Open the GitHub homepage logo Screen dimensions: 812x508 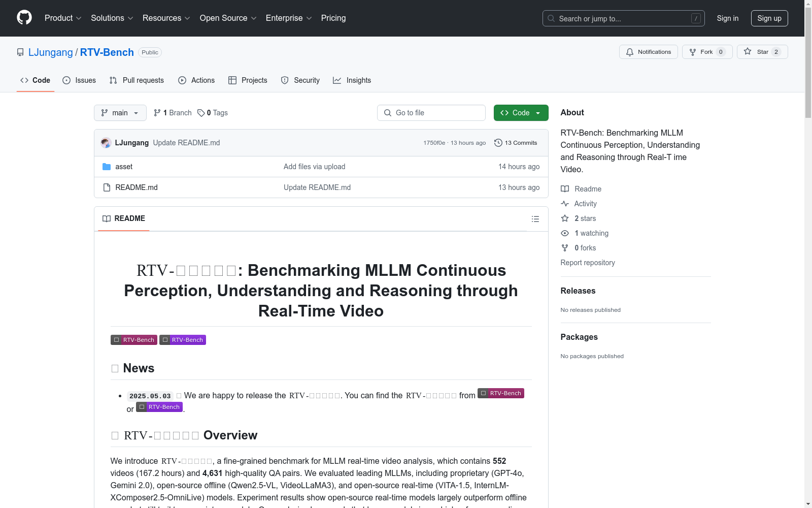tap(24, 18)
